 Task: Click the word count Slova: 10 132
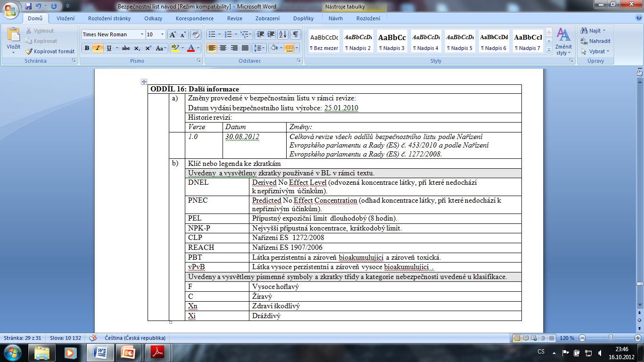[66, 338]
